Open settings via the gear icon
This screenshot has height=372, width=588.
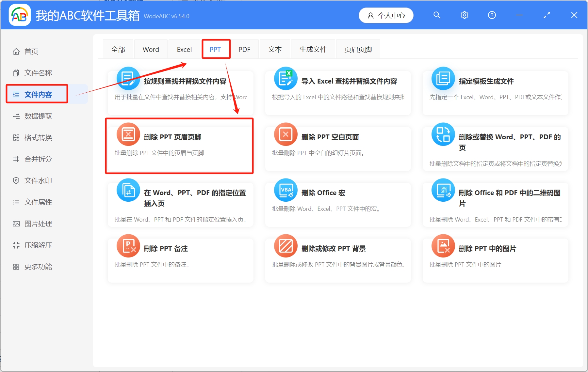point(464,15)
